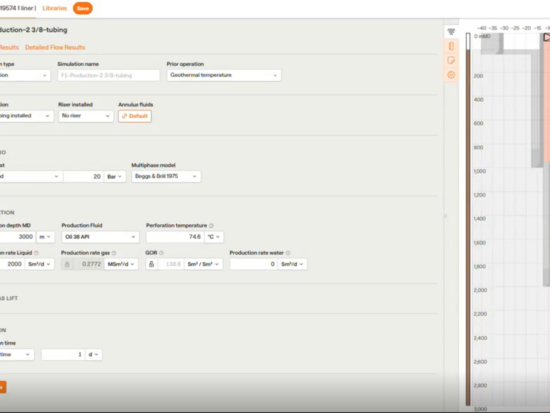Open the Libraries menu item
The height and width of the screenshot is (413, 550).
[x=54, y=8]
